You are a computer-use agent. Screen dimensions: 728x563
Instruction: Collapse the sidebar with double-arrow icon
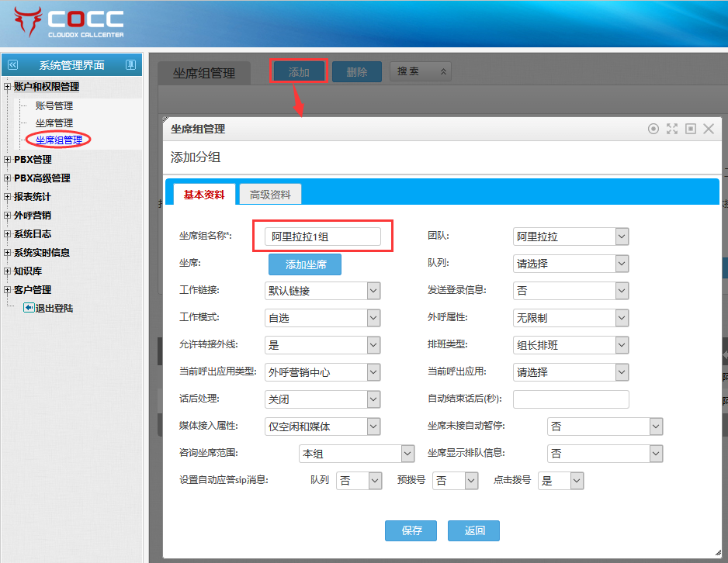click(12, 65)
